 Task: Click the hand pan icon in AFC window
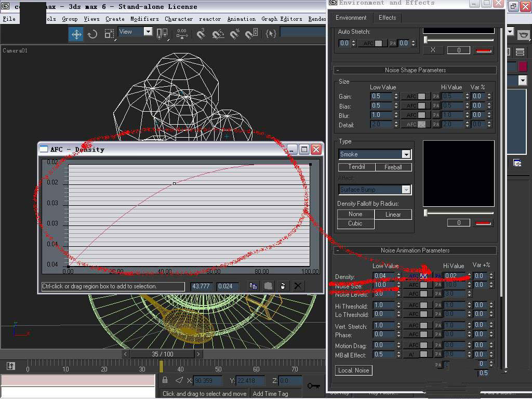283,286
